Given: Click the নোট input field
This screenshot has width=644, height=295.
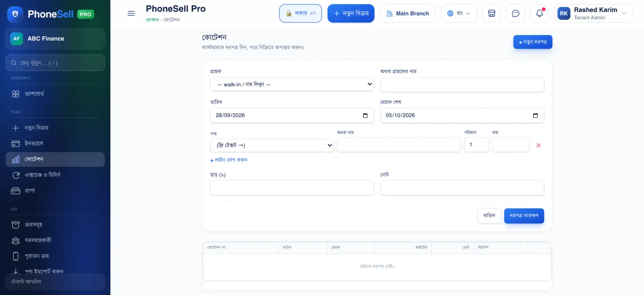Looking at the screenshot, I should [x=462, y=188].
